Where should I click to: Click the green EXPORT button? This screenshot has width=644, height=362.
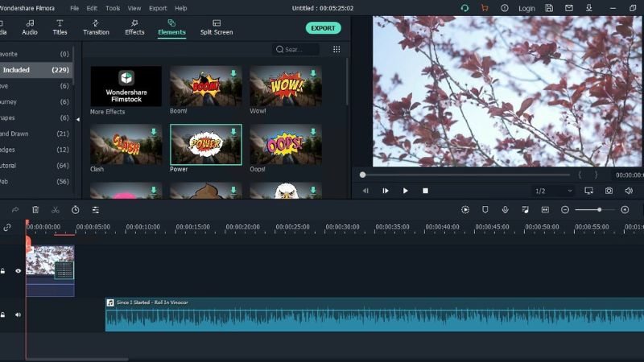(x=324, y=28)
